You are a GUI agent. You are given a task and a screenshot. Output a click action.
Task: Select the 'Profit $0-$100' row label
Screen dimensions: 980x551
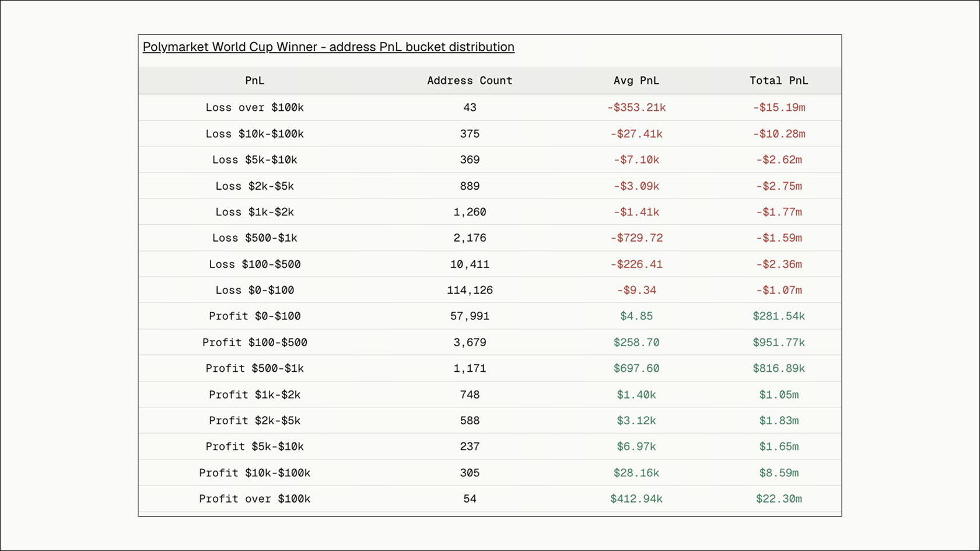255,316
